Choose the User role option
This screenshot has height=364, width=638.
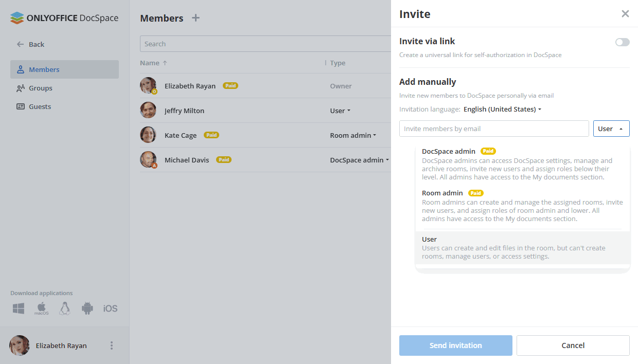coord(523,248)
